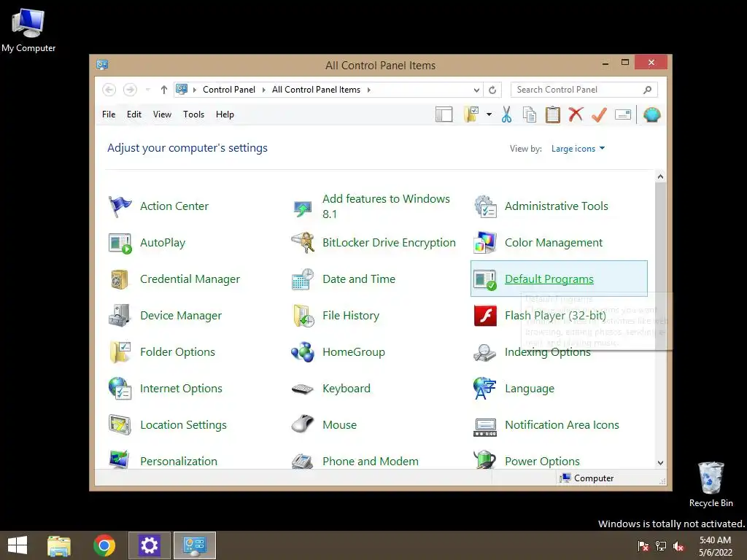Open the Recycle Bin desktop icon
The width and height of the screenshot is (747, 560).
click(711, 484)
